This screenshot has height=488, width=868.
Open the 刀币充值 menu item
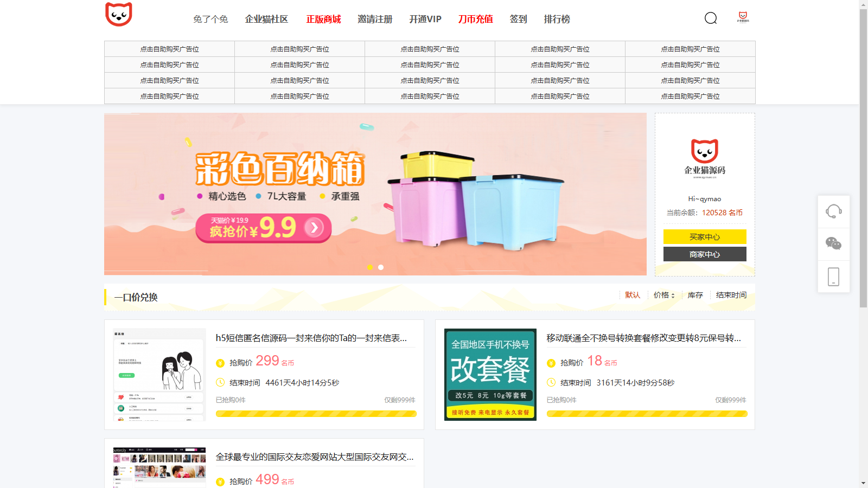coord(475,19)
